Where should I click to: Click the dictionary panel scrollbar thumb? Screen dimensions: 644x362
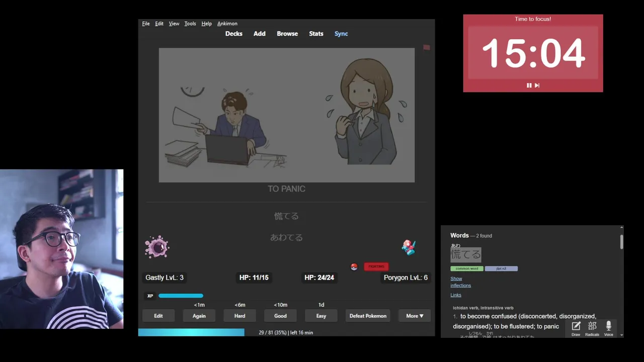coord(622,241)
